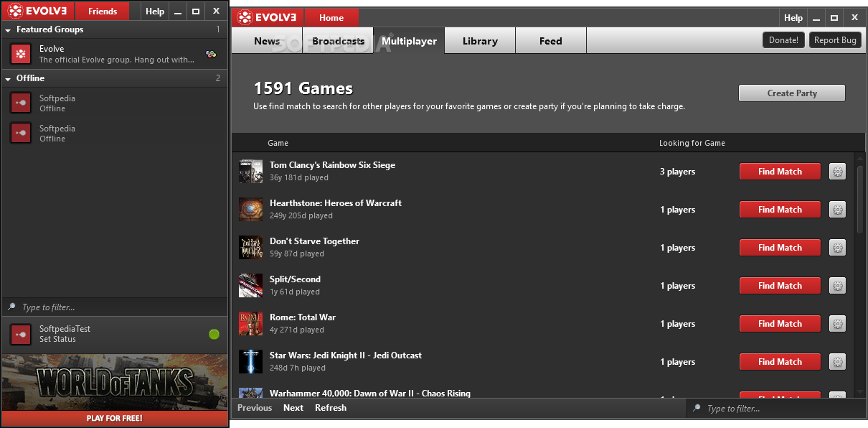This screenshot has width=868, height=428.
Task: Select Warhammer 40,000 Chaos Rising title
Action: (370, 394)
